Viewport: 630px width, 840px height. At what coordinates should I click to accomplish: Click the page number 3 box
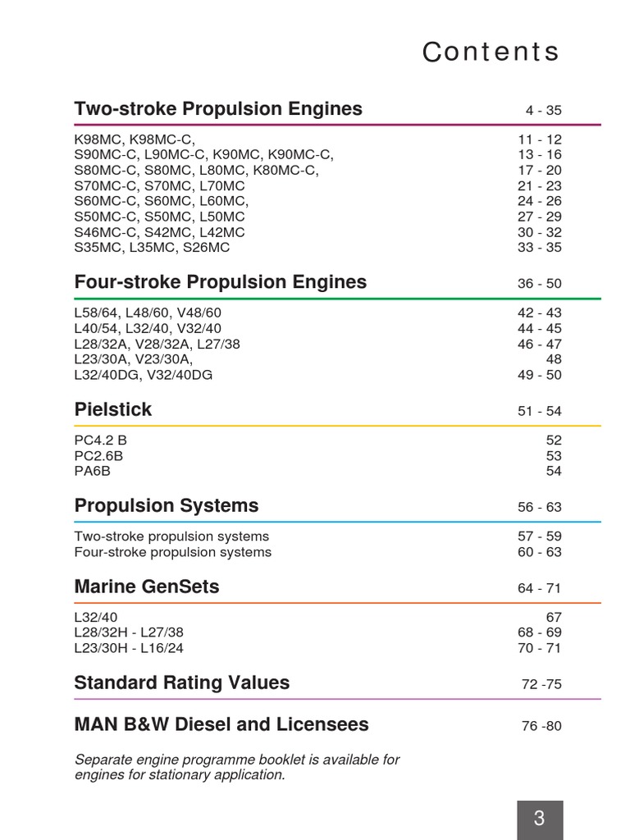539,818
